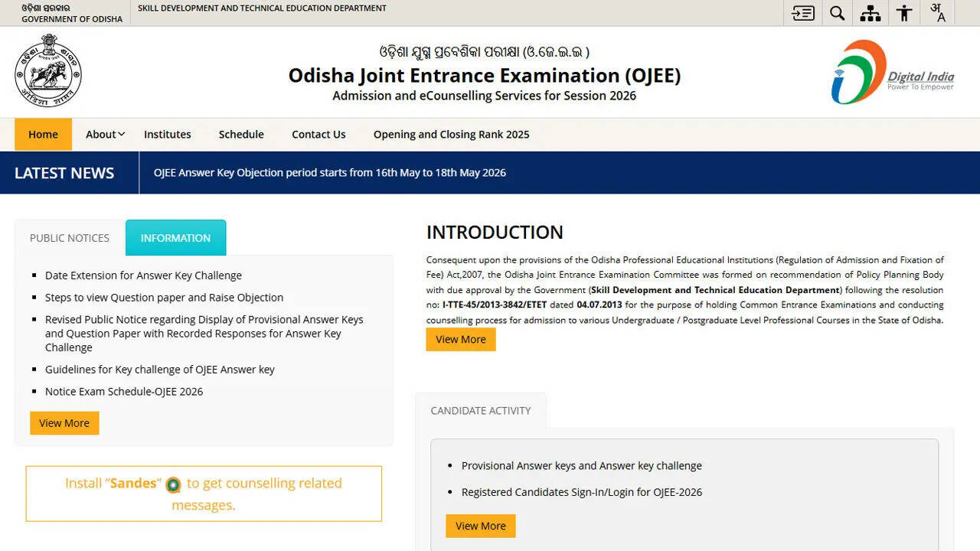980x551 pixels.
Task: Open Guidelines for Key challenge link
Action: (x=159, y=370)
